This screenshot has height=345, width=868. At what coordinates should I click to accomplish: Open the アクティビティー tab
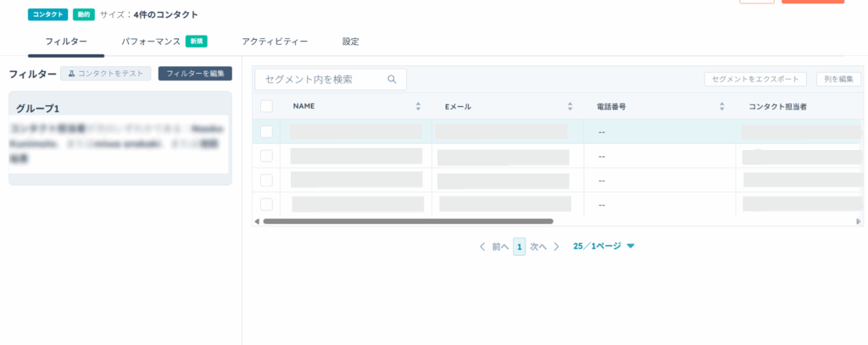point(274,41)
